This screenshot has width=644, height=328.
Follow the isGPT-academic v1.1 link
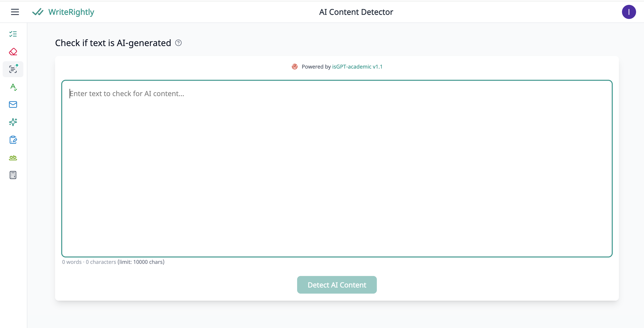pyautogui.click(x=357, y=67)
